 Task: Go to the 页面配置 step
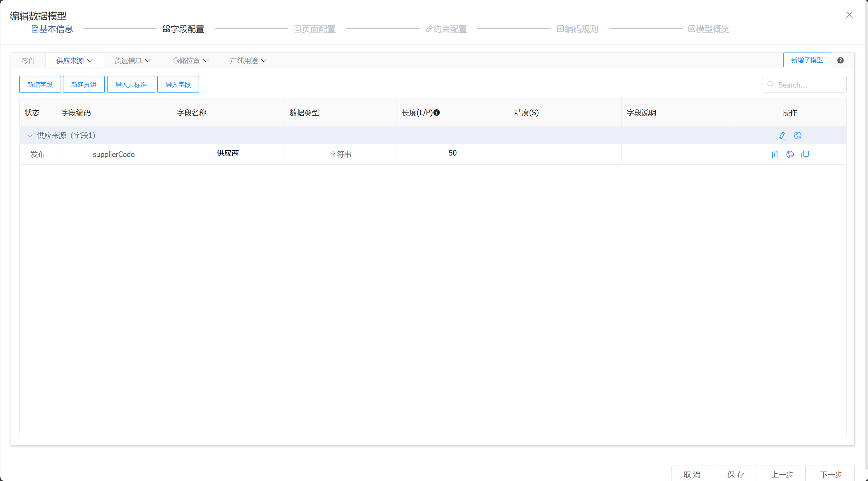(x=315, y=29)
